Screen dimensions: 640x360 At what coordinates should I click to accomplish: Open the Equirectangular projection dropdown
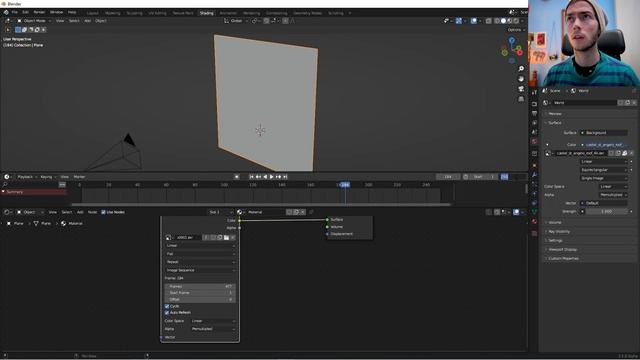click(603, 170)
